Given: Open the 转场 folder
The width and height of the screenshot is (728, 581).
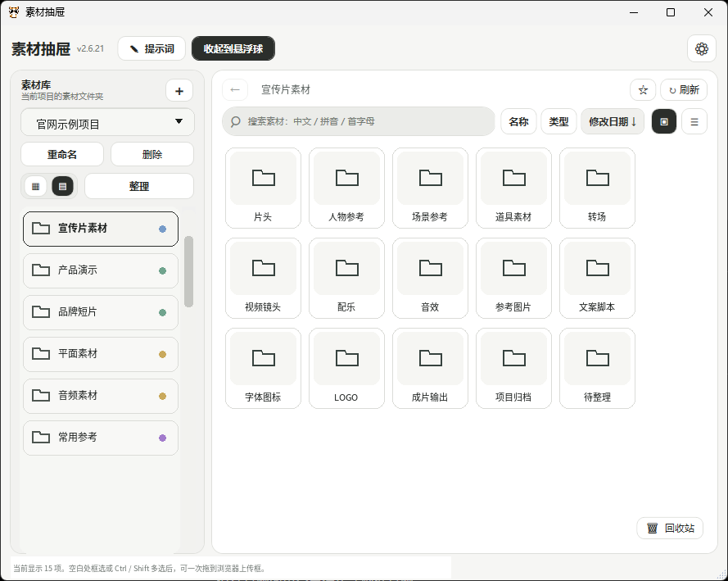Looking at the screenshot, I should [597, 188].
